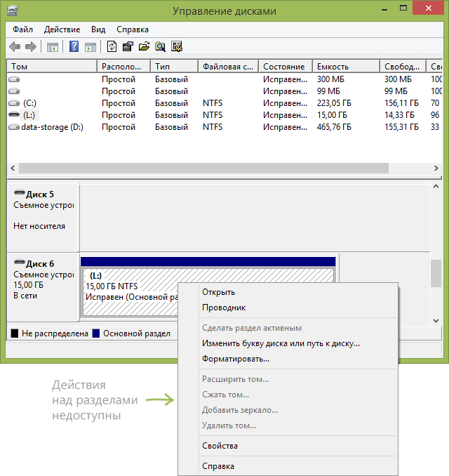449x476 pixels.
Task: Click the 155,31 ГБ free space cell
Action: pyautogui.click(x=401, y=127)
